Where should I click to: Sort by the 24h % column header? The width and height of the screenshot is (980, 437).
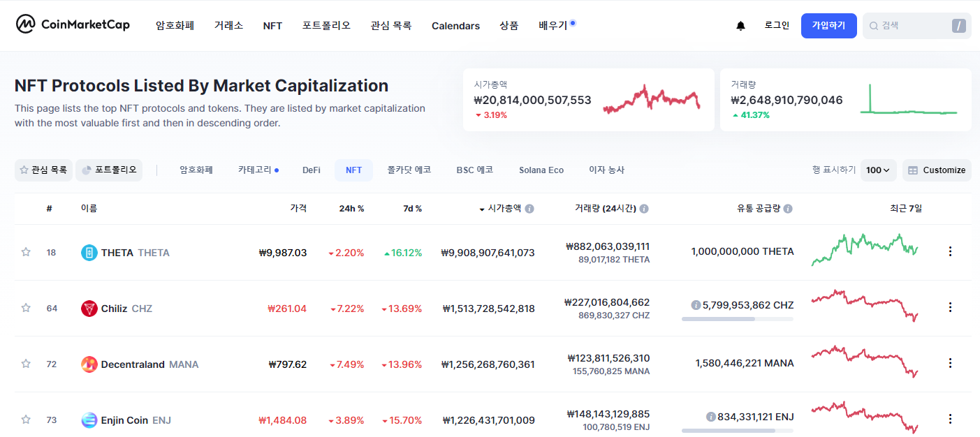click(351, 208)
